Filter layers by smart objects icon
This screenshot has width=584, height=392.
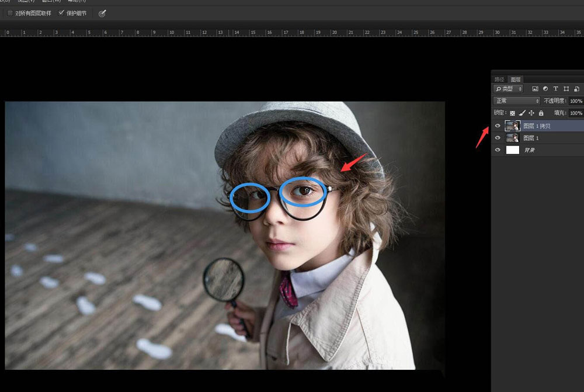(x=576, y=89)
